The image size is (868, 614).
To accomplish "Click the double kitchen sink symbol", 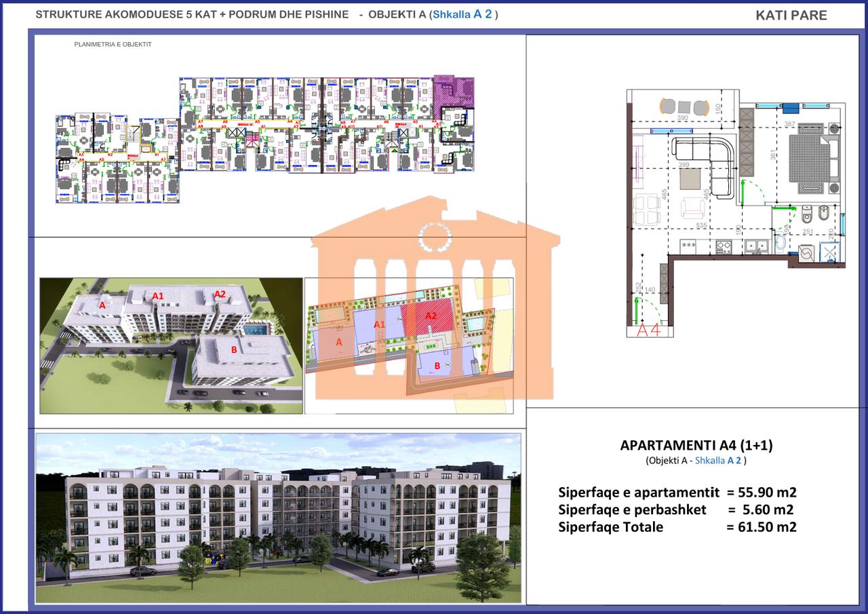I will [755, 247].
